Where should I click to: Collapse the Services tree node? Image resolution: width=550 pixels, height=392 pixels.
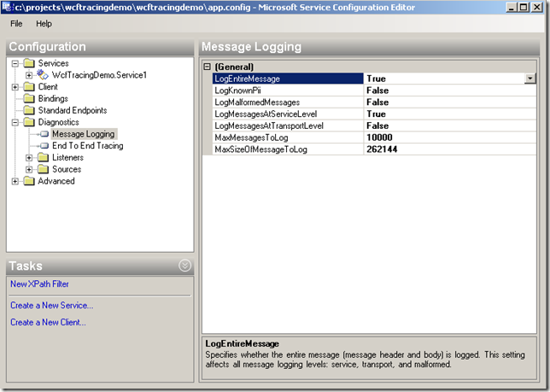(x=15, y=63)
